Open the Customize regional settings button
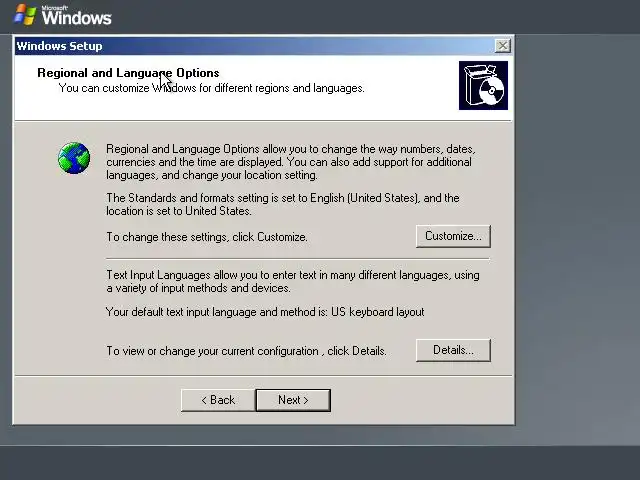This screenshot has height=480, width=640. [453, 236]
